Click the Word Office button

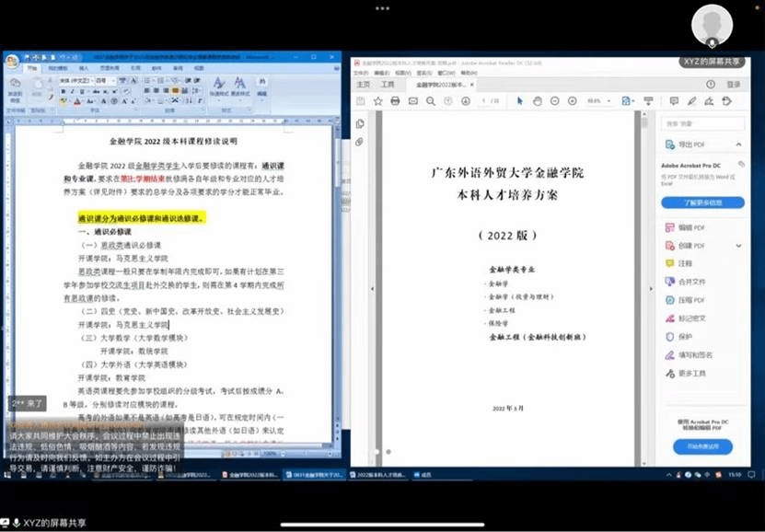coord(12,62)
